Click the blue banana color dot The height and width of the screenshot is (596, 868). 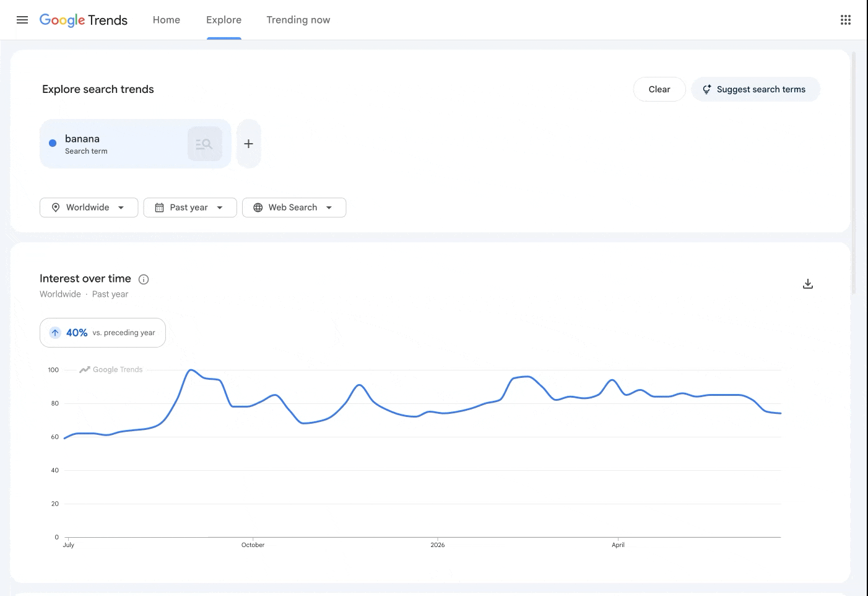click(53, 143)
